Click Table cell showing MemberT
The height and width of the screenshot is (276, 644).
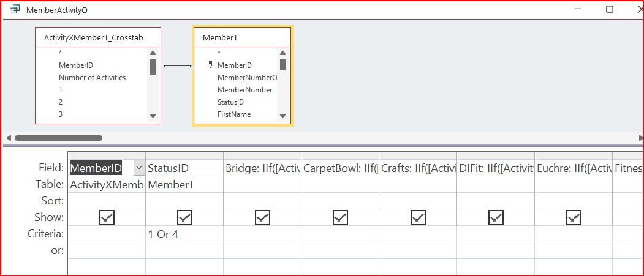pyautogui.click(x=184, y=185)
